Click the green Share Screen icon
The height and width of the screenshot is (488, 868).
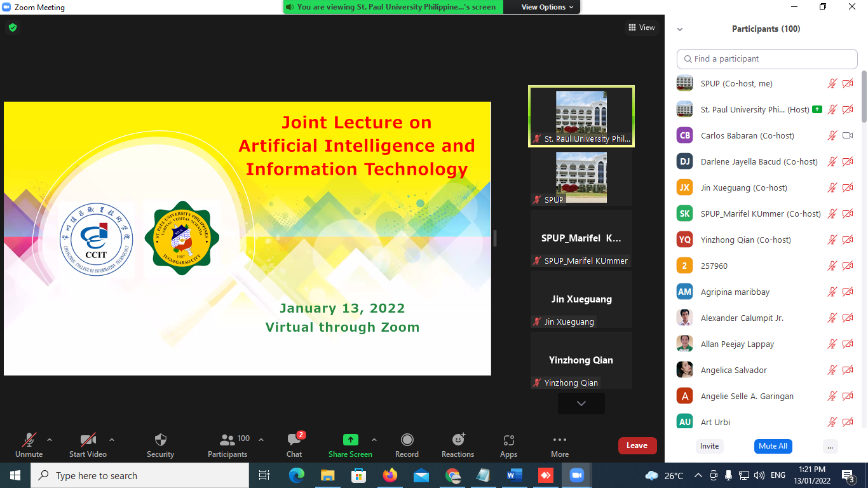coord(350,440)
